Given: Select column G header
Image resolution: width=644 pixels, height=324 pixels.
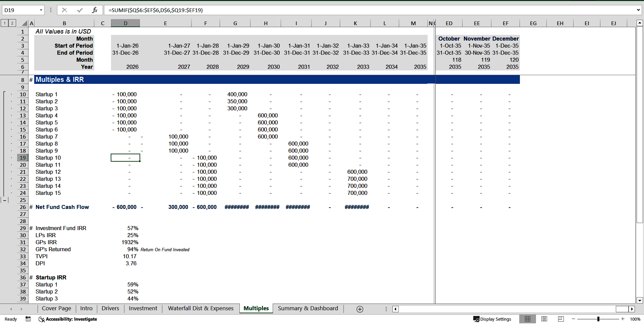Looking at the screenshot, I should tap(235, 23).
